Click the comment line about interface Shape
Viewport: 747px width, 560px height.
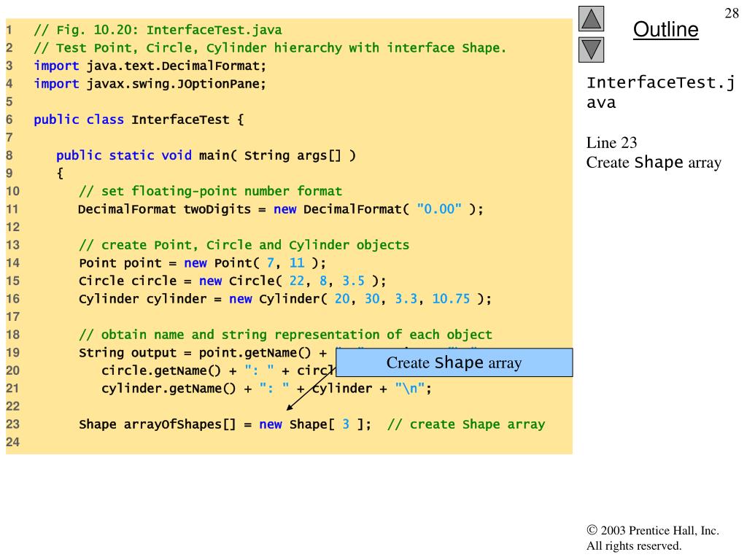[270, 48]
